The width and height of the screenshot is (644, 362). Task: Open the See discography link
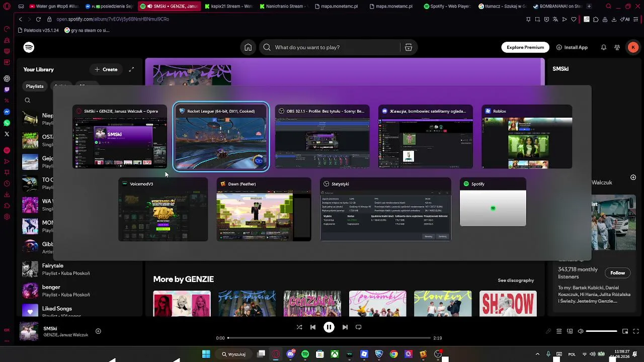[x=516, y=280]
